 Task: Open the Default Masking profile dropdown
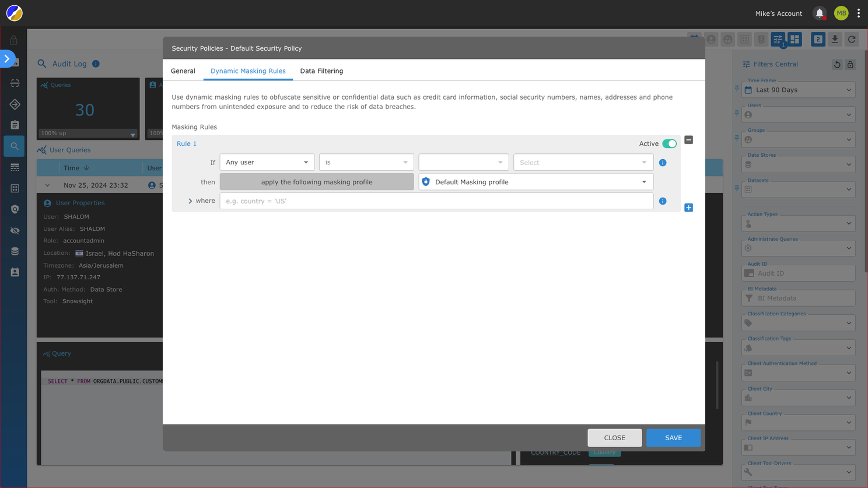[x=535, y=182]
